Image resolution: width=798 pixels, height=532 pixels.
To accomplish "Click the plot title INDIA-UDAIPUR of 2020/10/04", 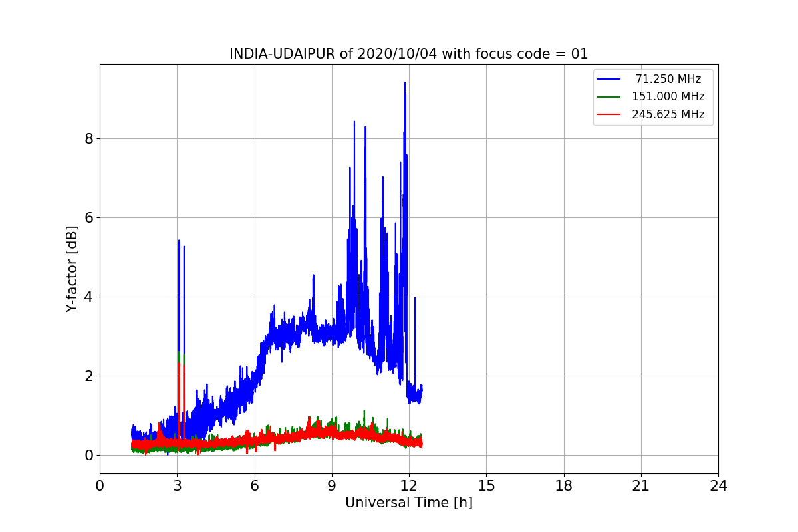I will click(x=409, y=54).
